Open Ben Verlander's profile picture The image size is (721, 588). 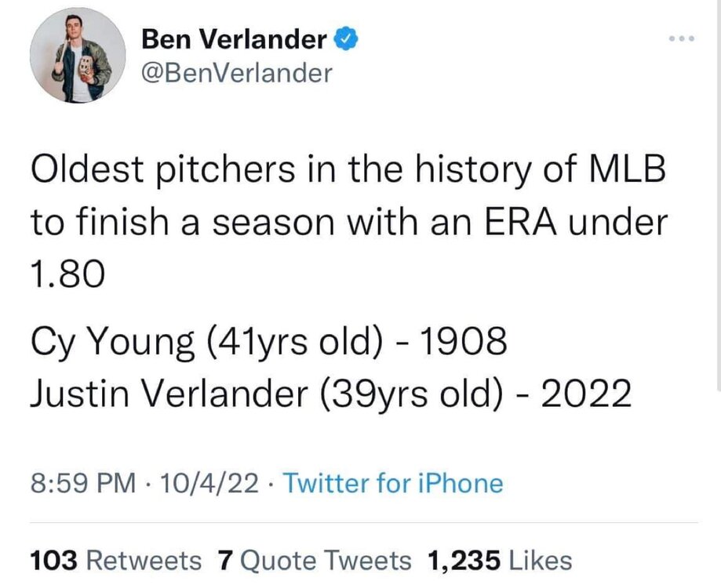pos(78,56)
